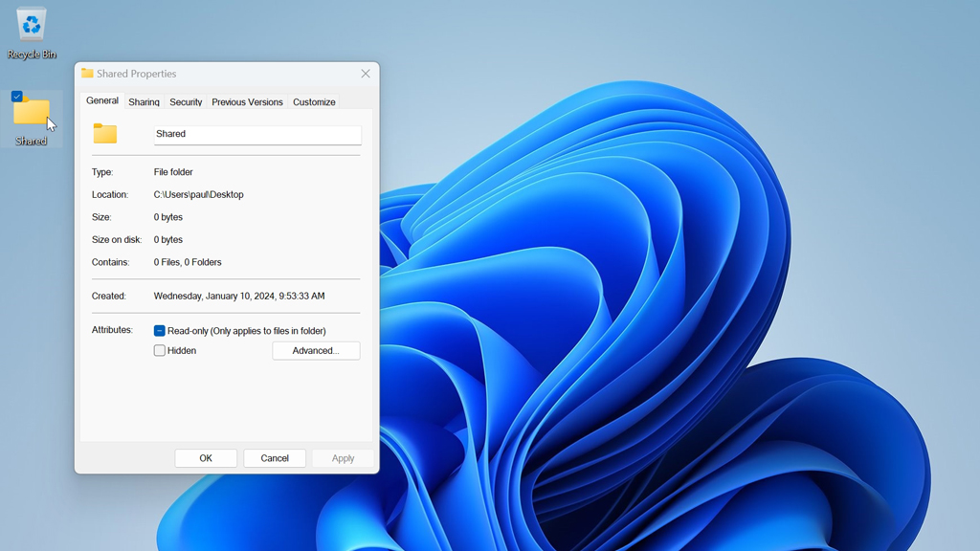Image resolution: width=980 pixels, height=551 pixels.
Task: Open the Sharing tab
Action: pos(144,102)
